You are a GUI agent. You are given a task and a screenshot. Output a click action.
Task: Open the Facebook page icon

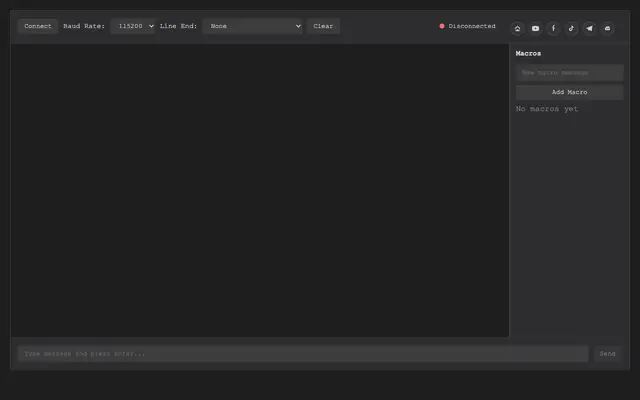click(x=553, y=29)
